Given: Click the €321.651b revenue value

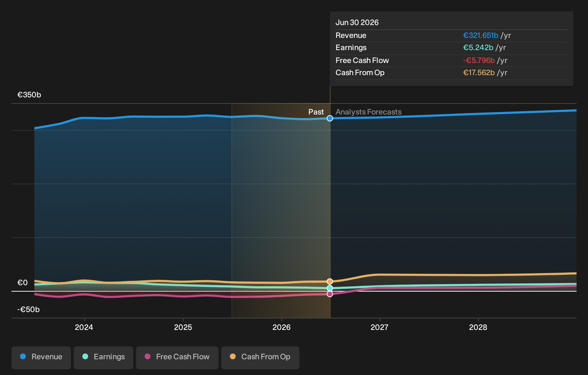Looking at the screenshot, I should pyautogui.click(x=481, y=35).
